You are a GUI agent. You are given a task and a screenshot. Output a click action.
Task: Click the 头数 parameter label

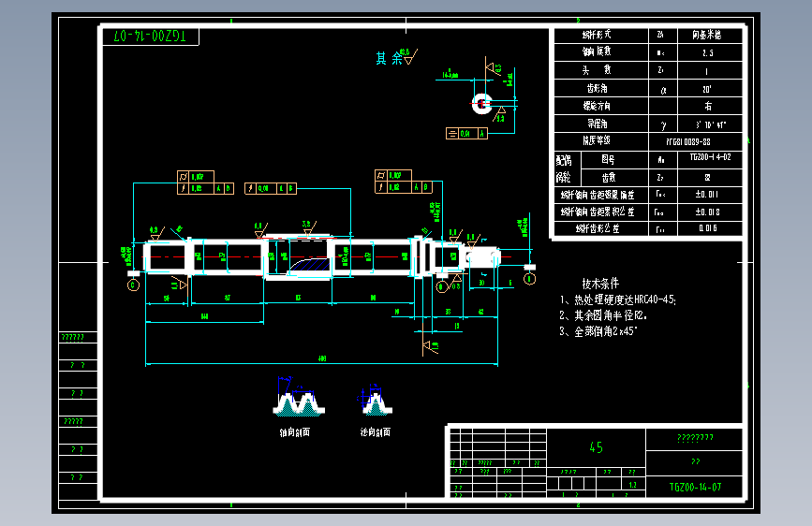[597, 70]
